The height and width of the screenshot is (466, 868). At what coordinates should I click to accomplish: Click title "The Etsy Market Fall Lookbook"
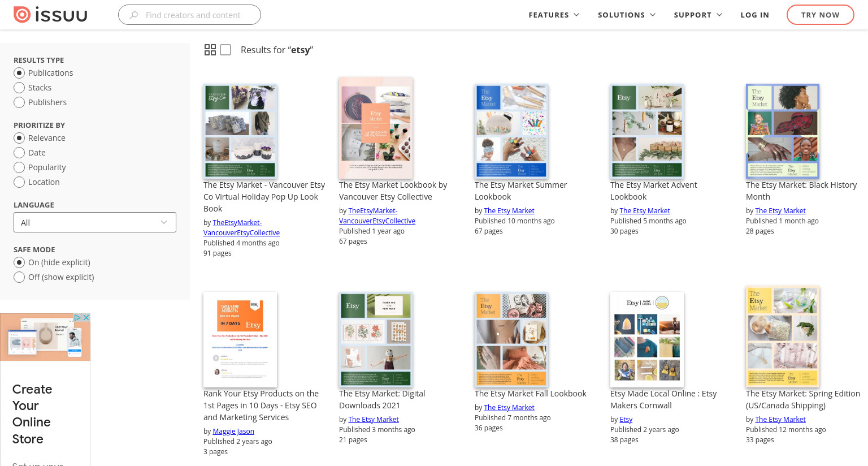click(531, 394)
